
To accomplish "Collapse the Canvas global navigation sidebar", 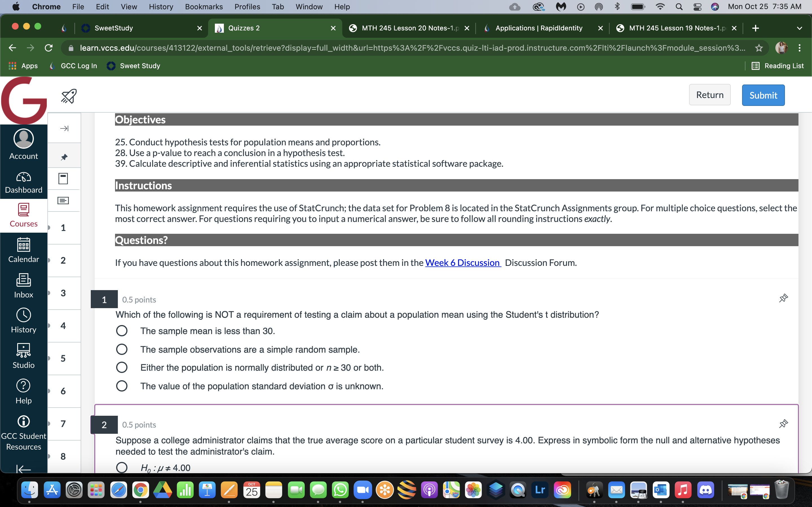I will [23, 469].
